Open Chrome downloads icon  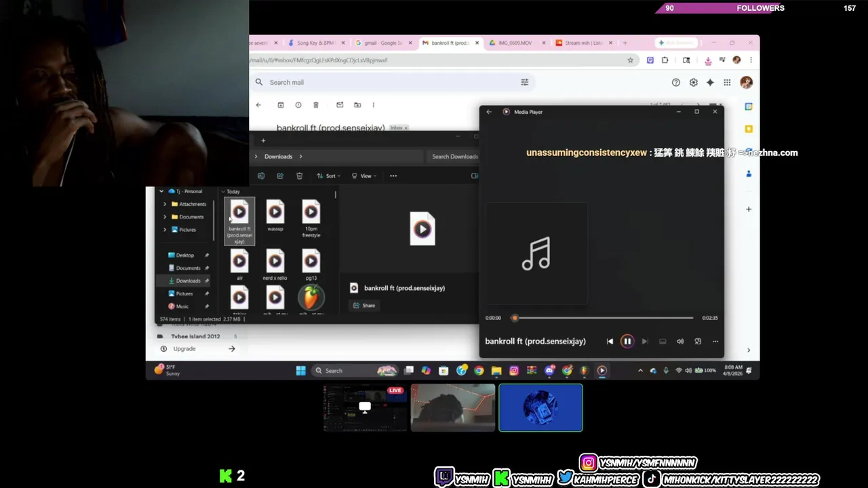[708, 60]
